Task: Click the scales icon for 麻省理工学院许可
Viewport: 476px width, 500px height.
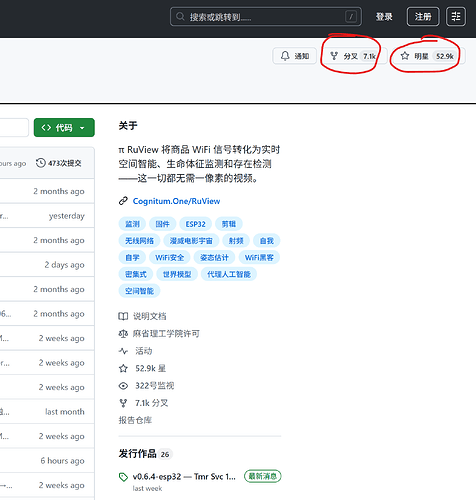Action: [123, 334]
